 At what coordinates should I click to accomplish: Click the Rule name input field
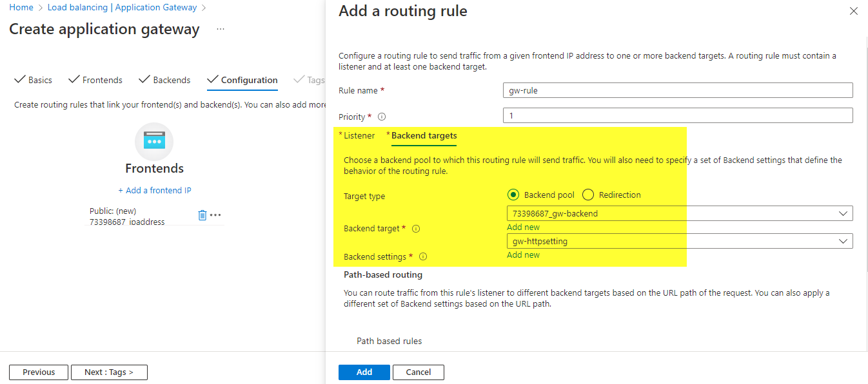pos(677,90)
